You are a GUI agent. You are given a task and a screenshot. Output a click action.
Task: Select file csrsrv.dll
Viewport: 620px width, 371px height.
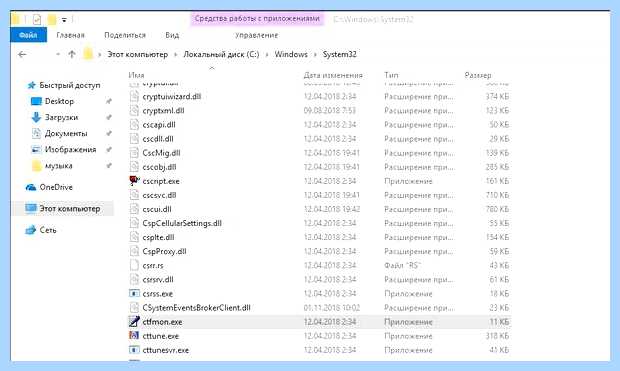158,279
